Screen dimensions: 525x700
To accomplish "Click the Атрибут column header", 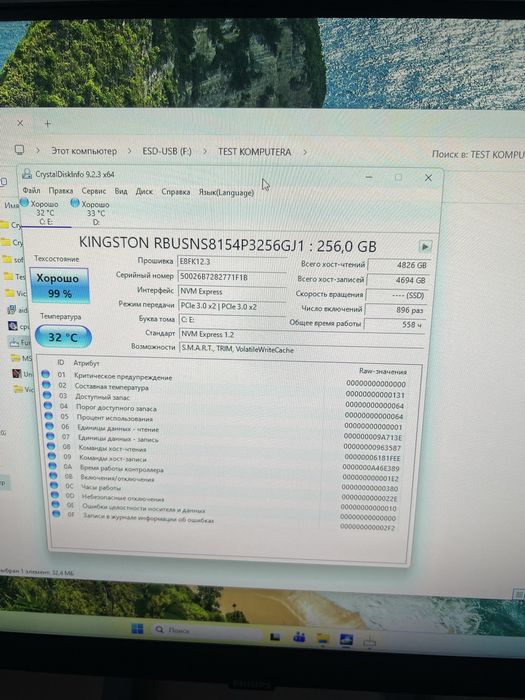I will tap(86, 363).
